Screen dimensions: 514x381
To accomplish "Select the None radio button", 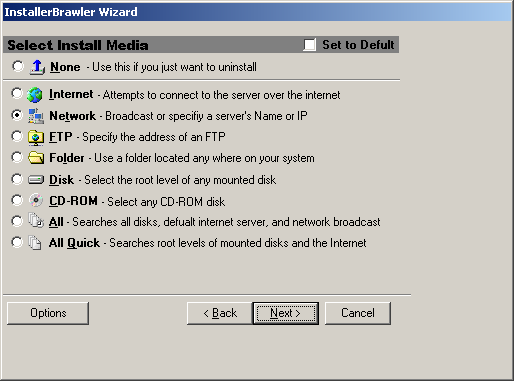I will pyautogui.click(x=18, y=66).
